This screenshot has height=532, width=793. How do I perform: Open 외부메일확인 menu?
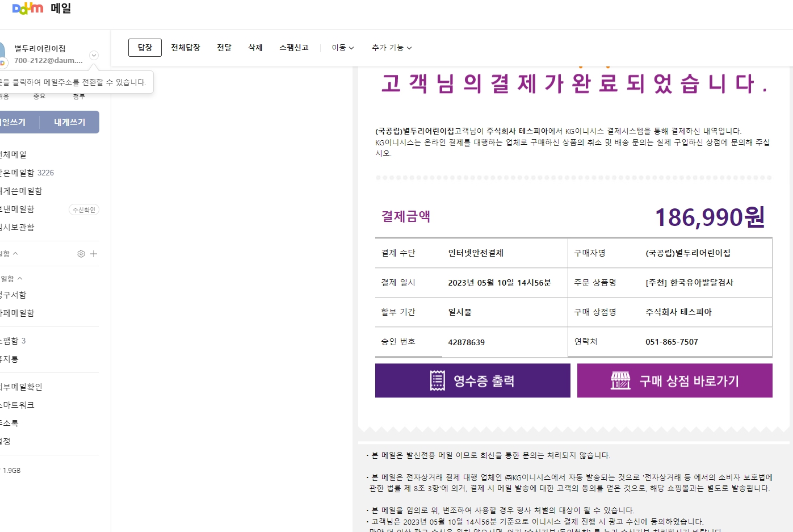(x=20, y=387)
